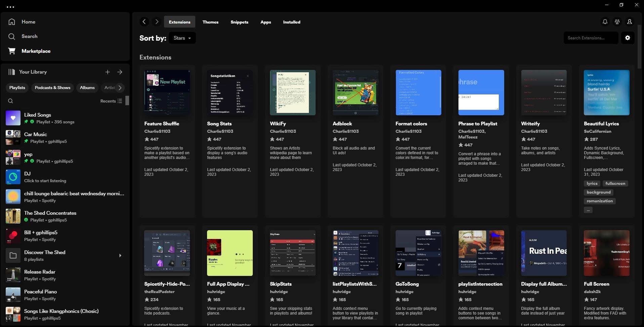Create a new playlist with the plus icon

click(108, 72)
